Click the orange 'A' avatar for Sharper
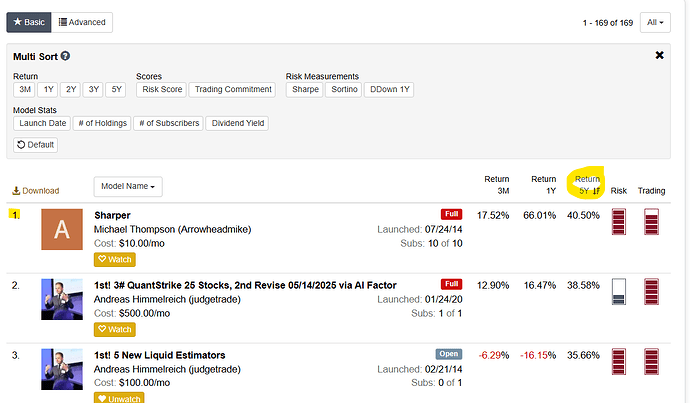Screen dimensions: 690x403 click(62, 230)
